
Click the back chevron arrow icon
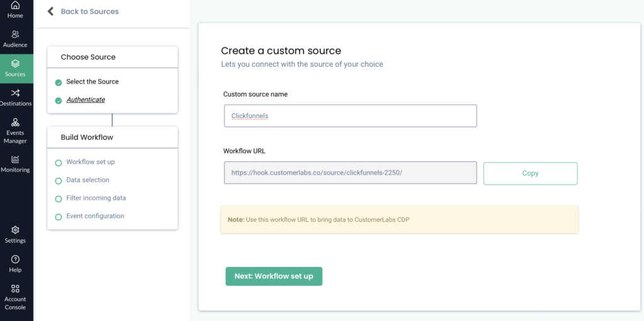pyautogui.click(x=50, y=11)
